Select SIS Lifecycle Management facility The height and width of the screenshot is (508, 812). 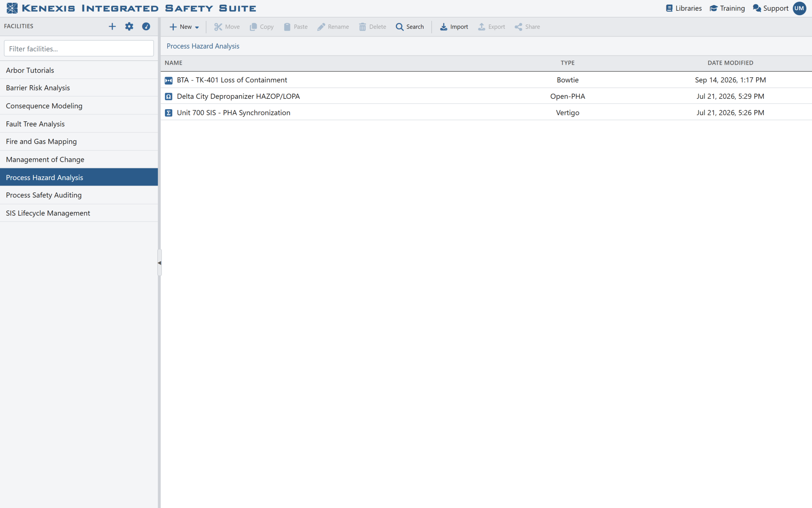pos(79,213)
